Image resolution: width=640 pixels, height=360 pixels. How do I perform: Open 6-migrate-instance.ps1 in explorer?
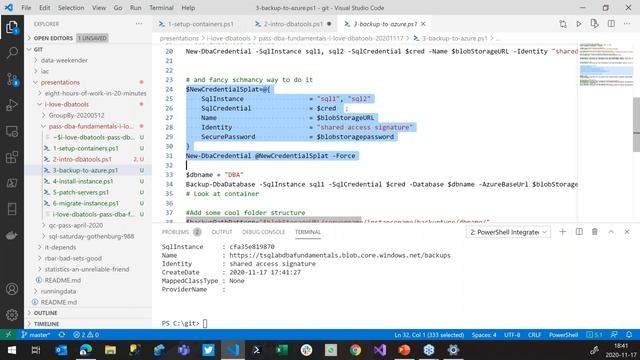click(x=86, y=203)
